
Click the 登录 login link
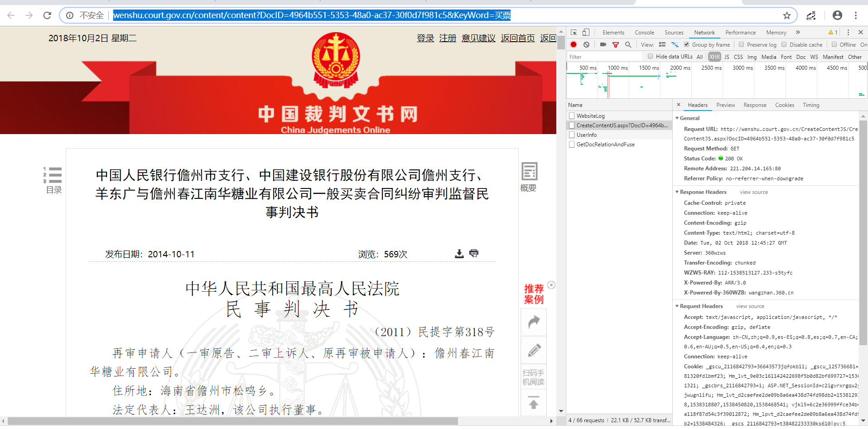[x=425, y=38]
